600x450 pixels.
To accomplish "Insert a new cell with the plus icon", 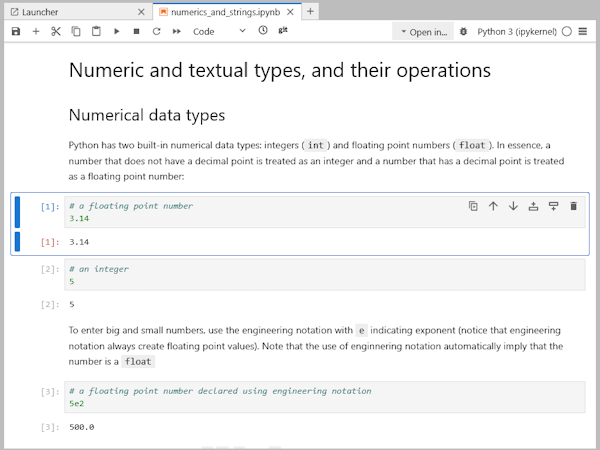I will pos(36,31).
